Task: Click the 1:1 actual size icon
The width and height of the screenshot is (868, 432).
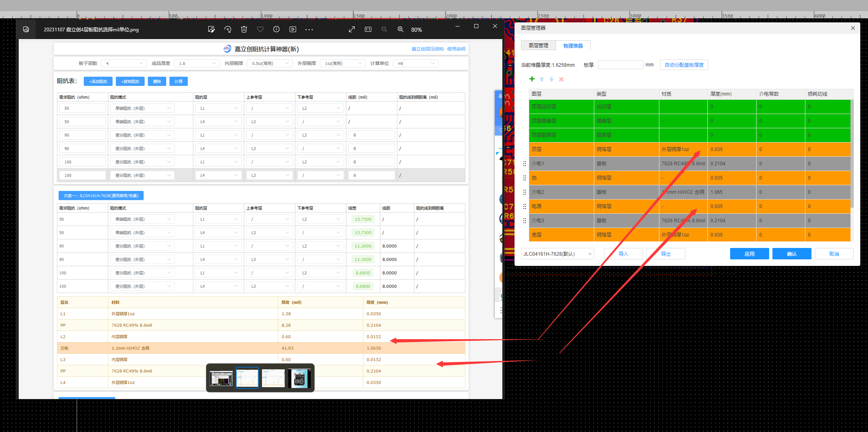Action: click(x=368, y=29)
